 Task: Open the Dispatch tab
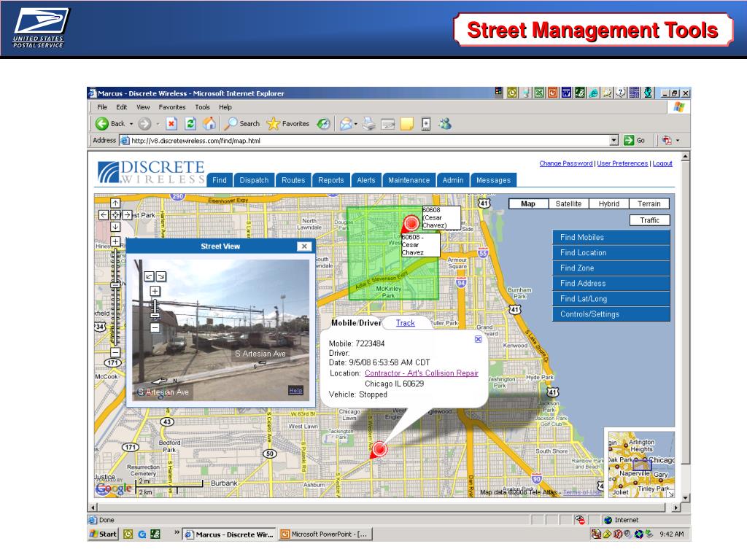pyautogui.click(x=254, y=180)
